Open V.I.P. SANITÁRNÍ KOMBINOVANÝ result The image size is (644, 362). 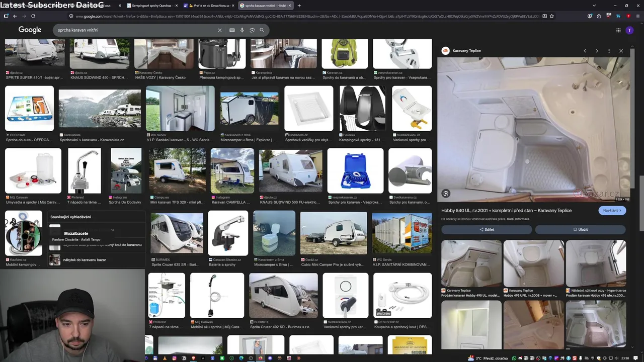[401, 239]
